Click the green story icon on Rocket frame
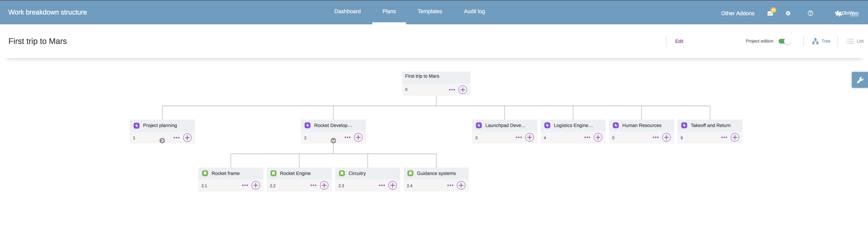The image size is (868, 227). pos(205,173)
